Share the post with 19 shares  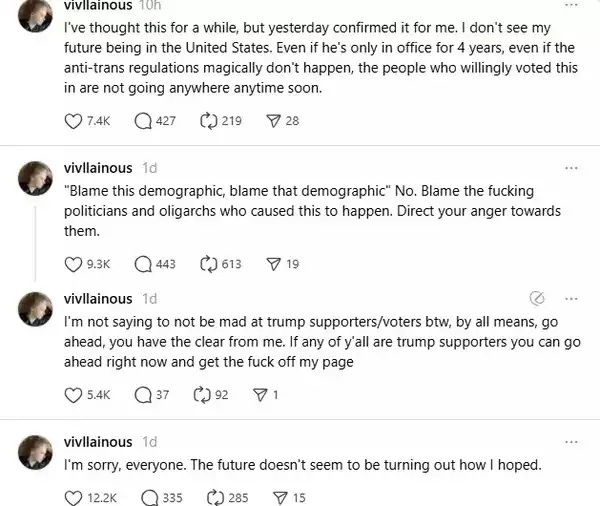point(272,264)
